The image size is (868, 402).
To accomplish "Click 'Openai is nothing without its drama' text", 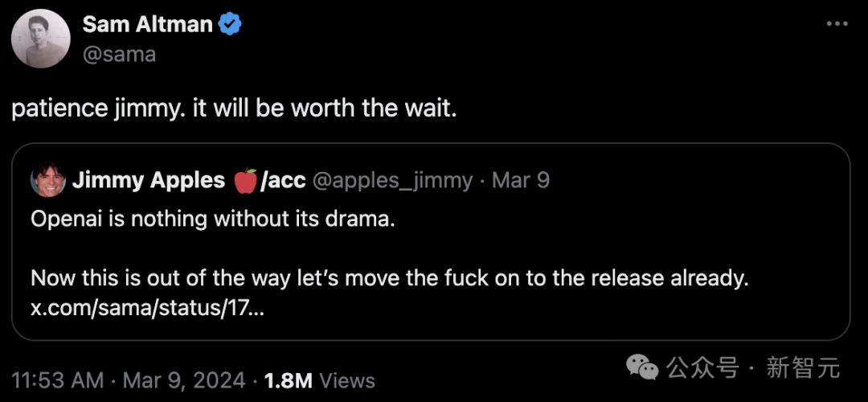I will 213,219.
